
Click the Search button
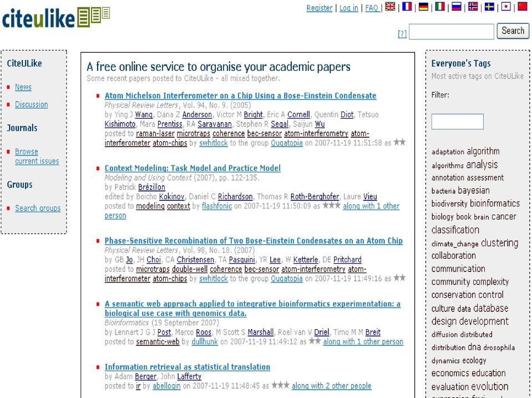click(x=513, y=31)
